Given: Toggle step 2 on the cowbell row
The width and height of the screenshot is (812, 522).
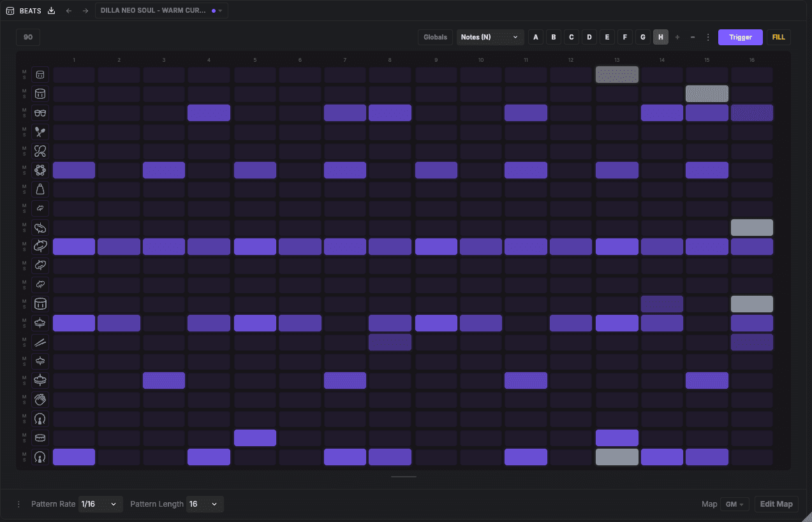Looking at the screenshot, I should [119, 189].
